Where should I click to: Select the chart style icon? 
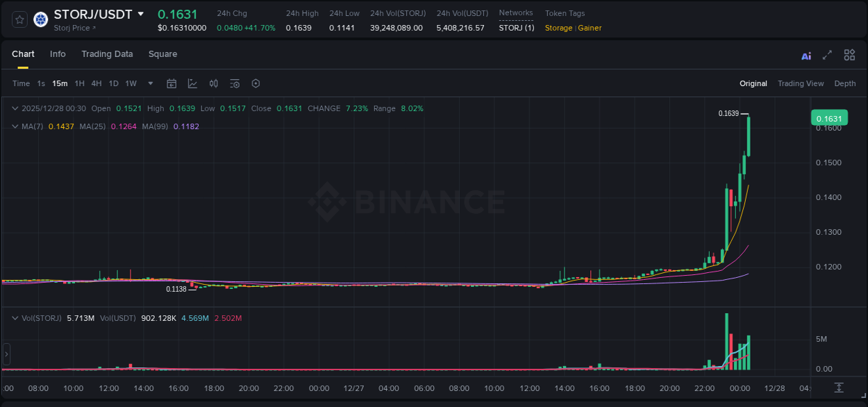192,83
